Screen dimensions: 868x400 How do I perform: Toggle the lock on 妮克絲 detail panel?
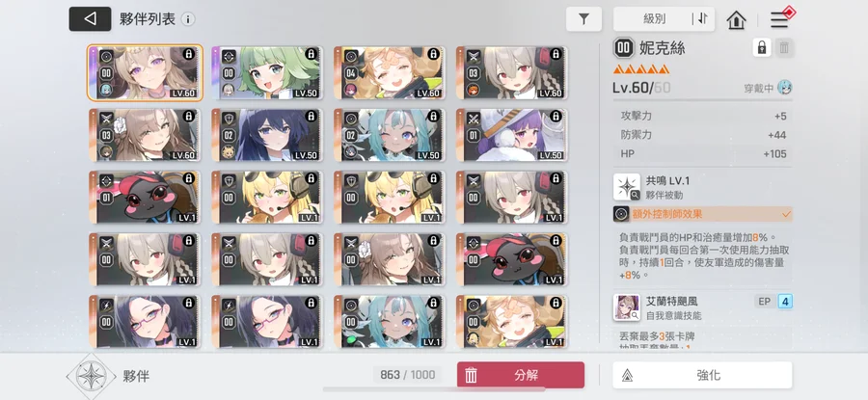(762, 47)
